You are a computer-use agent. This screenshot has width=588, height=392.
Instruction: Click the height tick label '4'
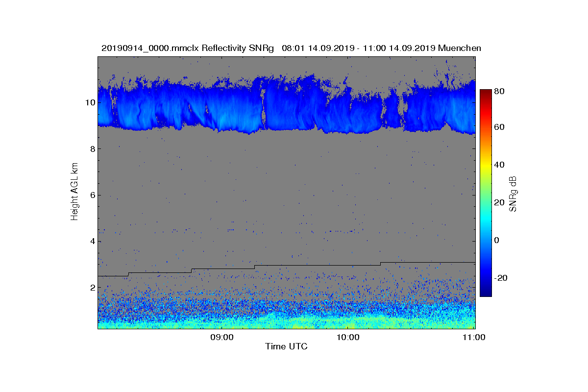[x=92, y=241]
